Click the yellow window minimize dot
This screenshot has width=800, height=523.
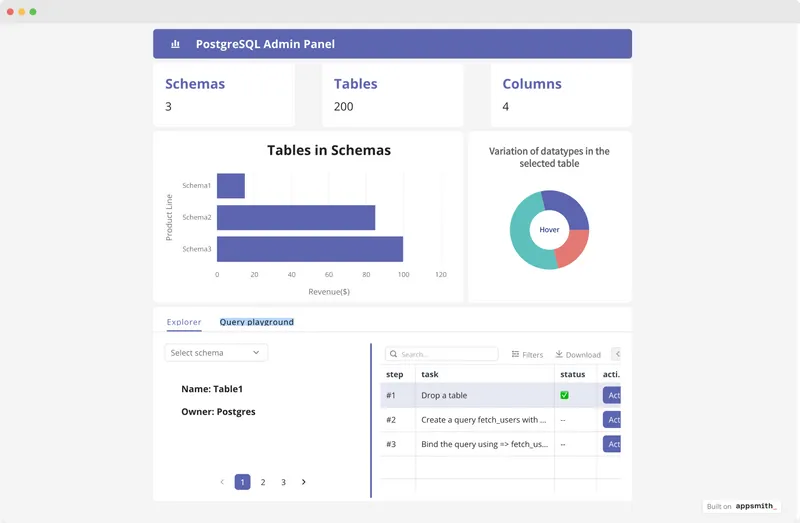tap(22, 12)
